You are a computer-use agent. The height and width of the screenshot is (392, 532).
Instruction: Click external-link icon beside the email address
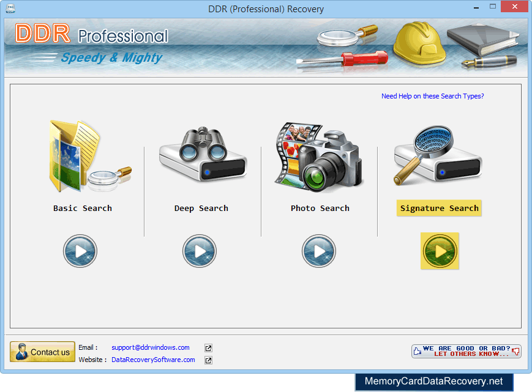coord(208,348)
